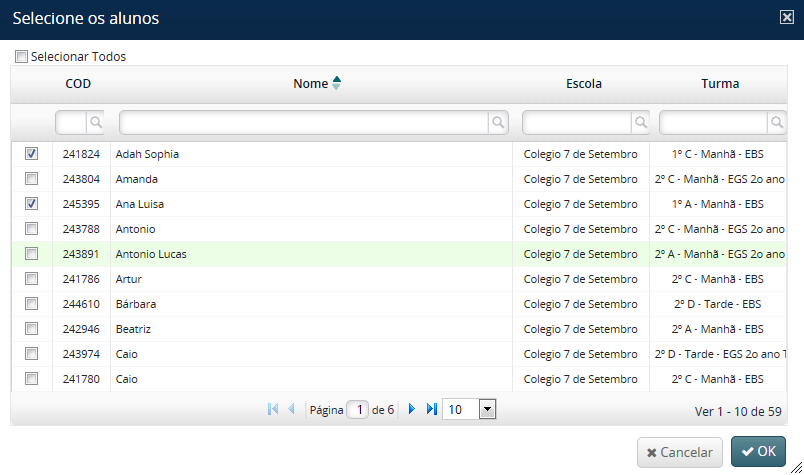Viewport: 804px width, 475px height.
Task: Click search icon in Turma filter
Action: (777, 122)
